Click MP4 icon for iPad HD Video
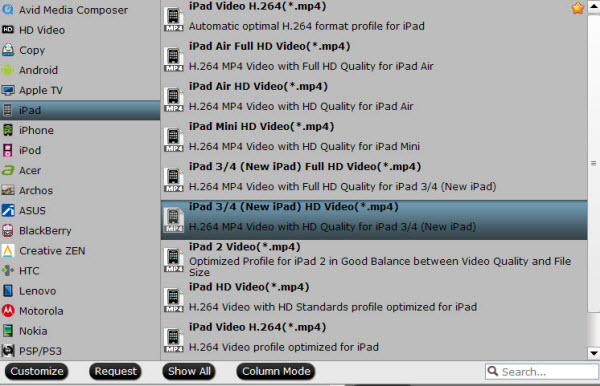The width and height of the screenshot is (600, 386). point(174,300)
